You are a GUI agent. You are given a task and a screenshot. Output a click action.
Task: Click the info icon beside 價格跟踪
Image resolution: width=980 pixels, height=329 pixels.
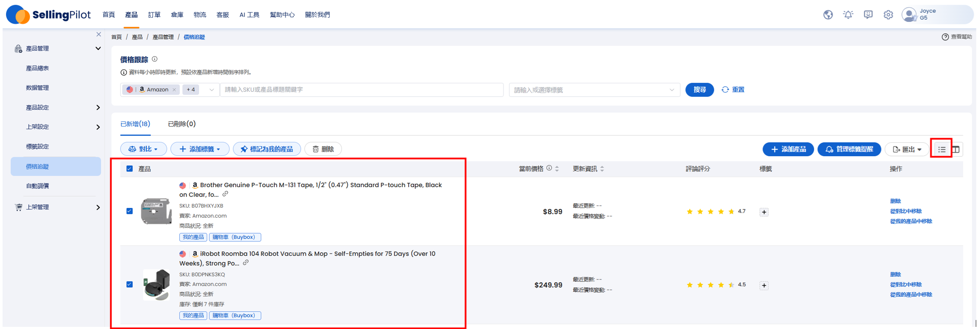tap(155, 59)
